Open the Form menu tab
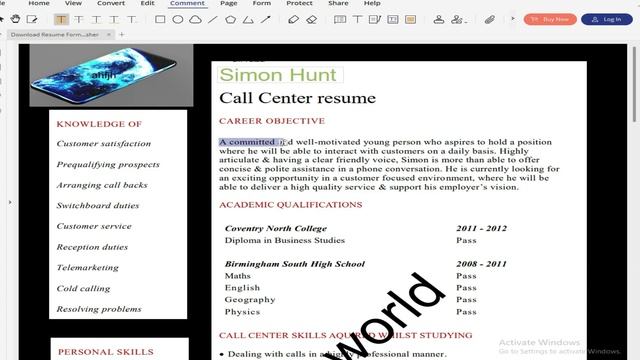The width and height of the screenshot is (640, 360). 262,3
